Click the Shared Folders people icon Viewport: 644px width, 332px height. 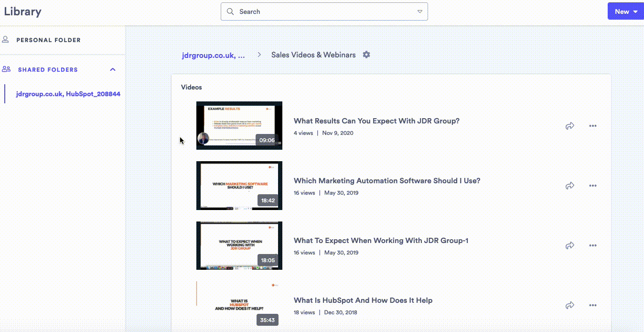pos(6,69)
